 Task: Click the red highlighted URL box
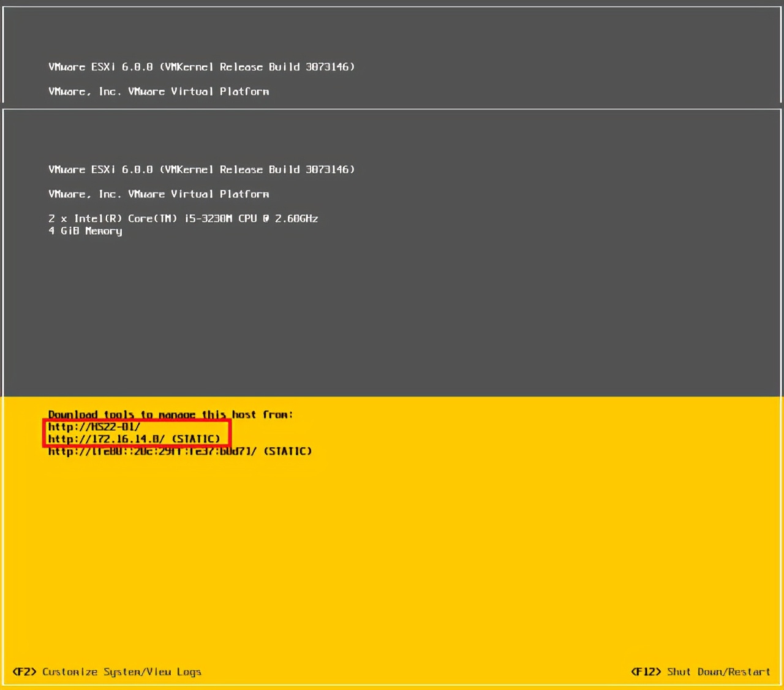coord(136,433)
